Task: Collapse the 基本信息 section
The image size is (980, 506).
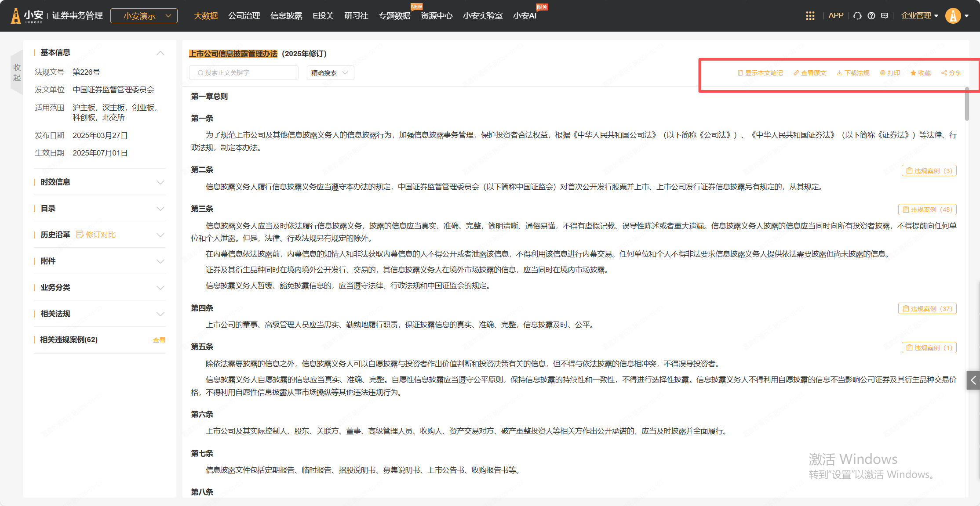Action: pos(160,53)
